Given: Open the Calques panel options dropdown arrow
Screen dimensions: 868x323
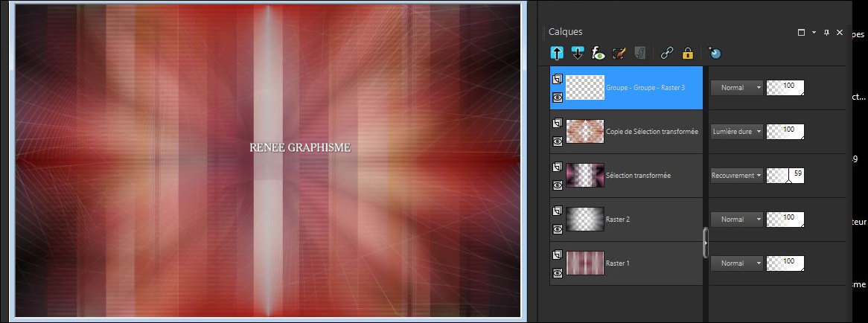Looking at the screenshot, I should [814, 33].
